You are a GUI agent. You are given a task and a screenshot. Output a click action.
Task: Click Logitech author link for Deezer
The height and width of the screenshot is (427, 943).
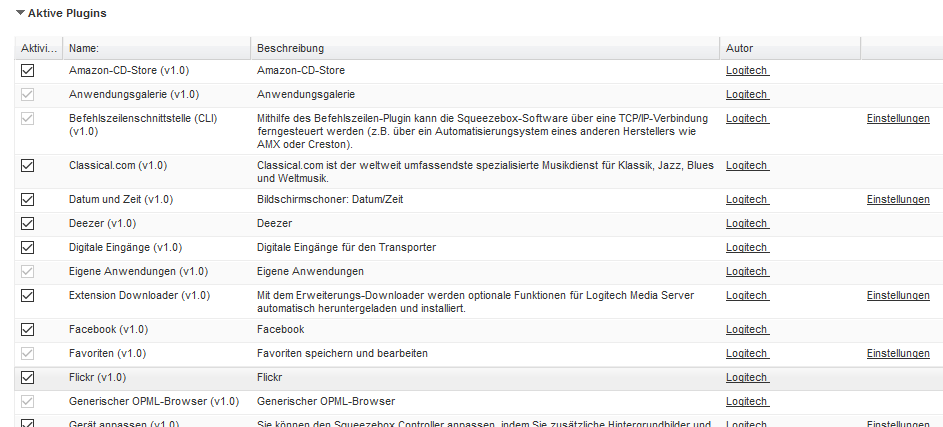coord(746,224)
